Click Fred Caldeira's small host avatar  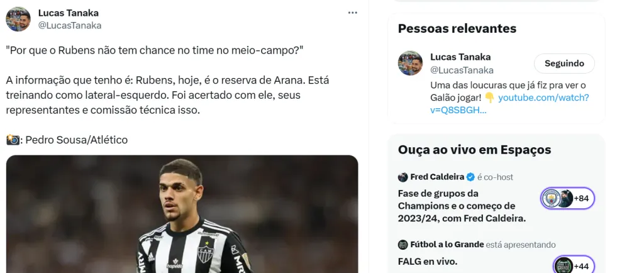pos(403,177)
